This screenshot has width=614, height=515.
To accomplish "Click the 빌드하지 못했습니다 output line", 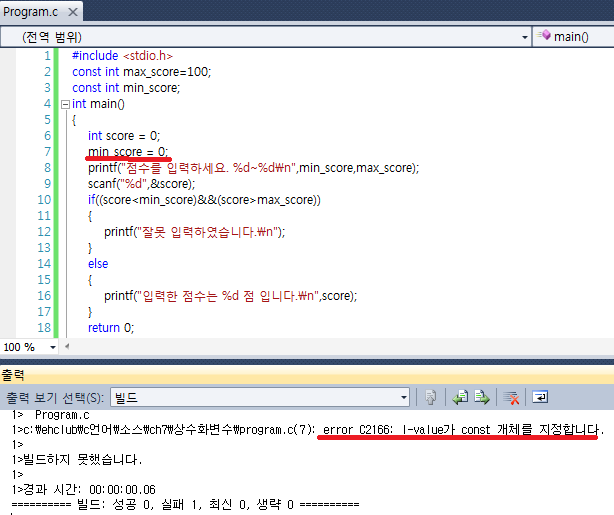I will point(78,459).
